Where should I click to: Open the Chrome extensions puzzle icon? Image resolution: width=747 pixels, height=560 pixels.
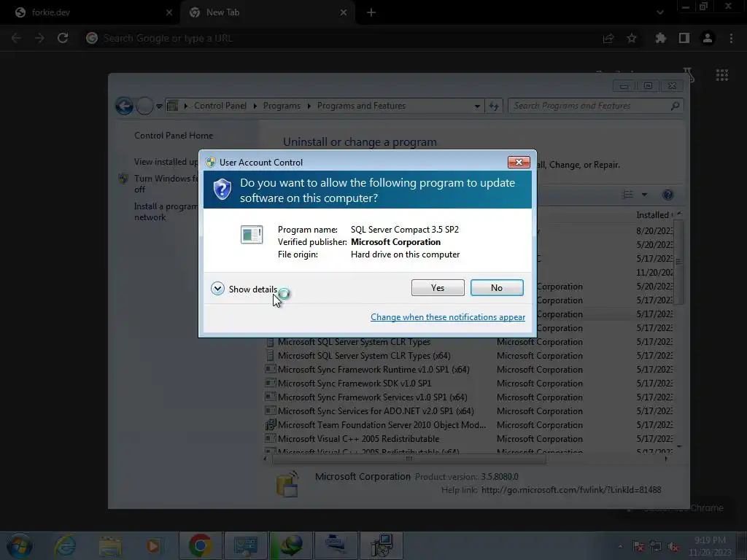coord(660,38)
